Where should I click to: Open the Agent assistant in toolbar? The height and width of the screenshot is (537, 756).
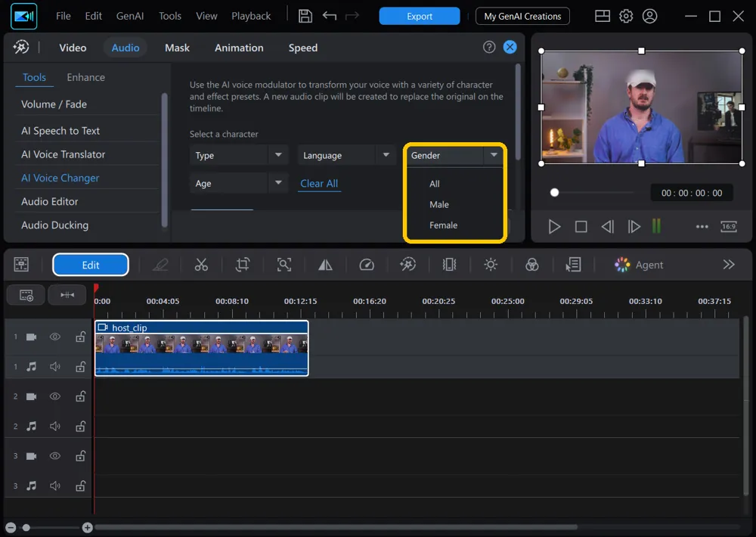(x=638, y=265)
